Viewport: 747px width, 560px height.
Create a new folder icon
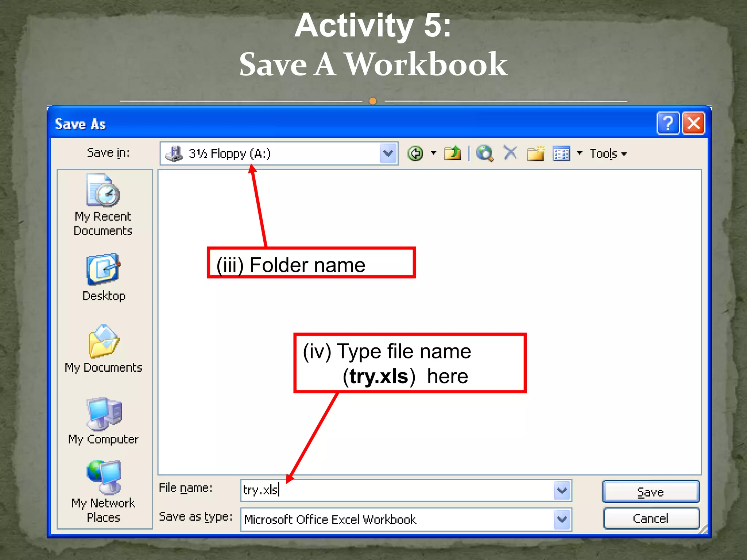(x=535, y=153)
